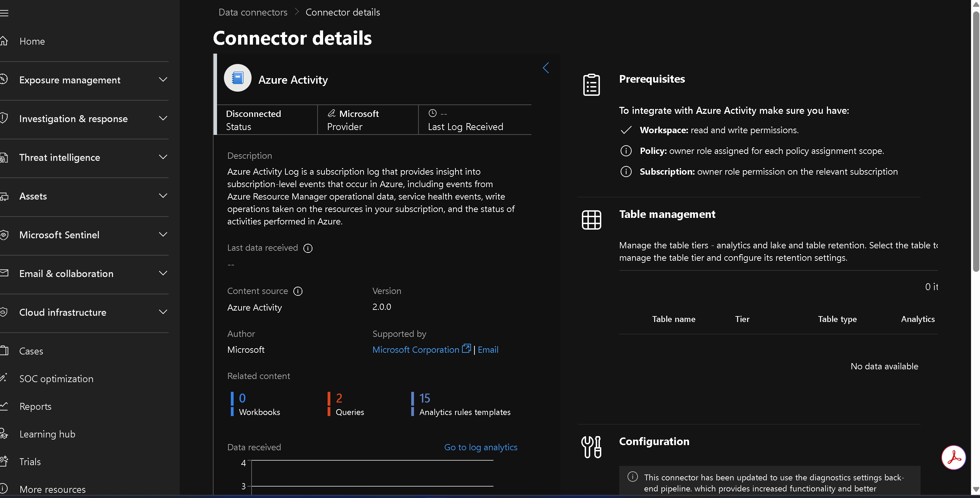Click the hamburger menu icon
980x498 pixels.
click(4, 13)
